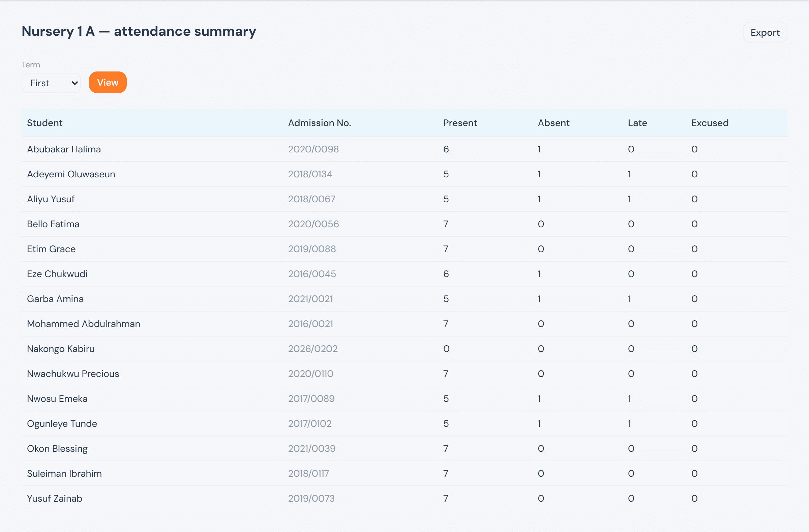The image size is (809, 532).
Task: Select student Aliyu Yusuf
Action: tap(51, 199)
